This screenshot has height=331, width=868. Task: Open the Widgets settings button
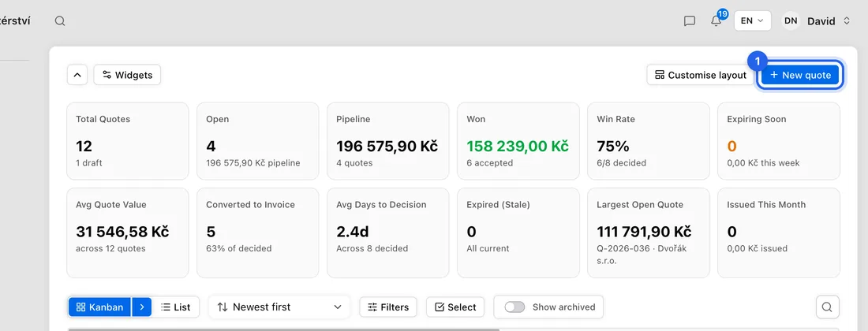pos(127,75)
